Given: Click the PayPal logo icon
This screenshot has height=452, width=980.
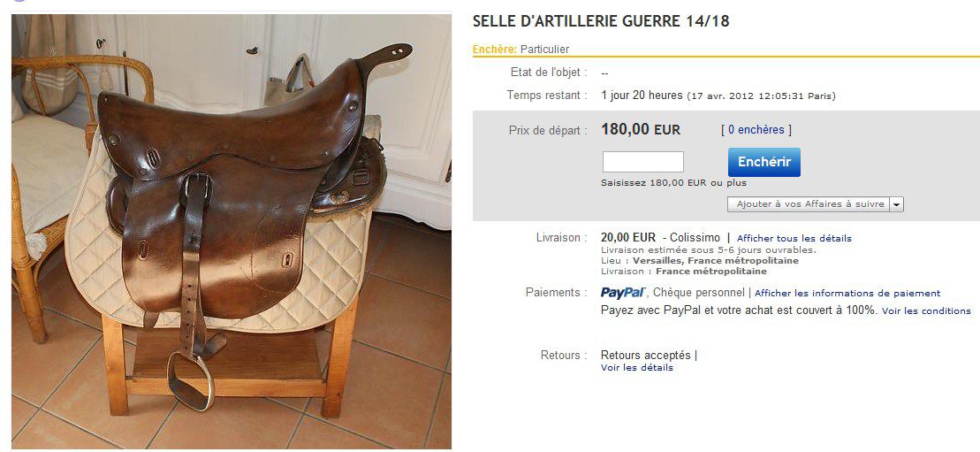Looking at the screenshot, I should (623, 293).
